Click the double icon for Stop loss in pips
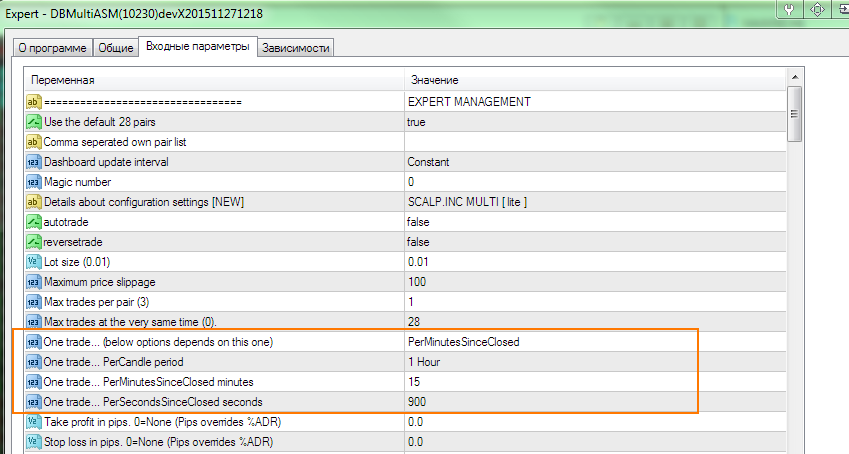 34,442
